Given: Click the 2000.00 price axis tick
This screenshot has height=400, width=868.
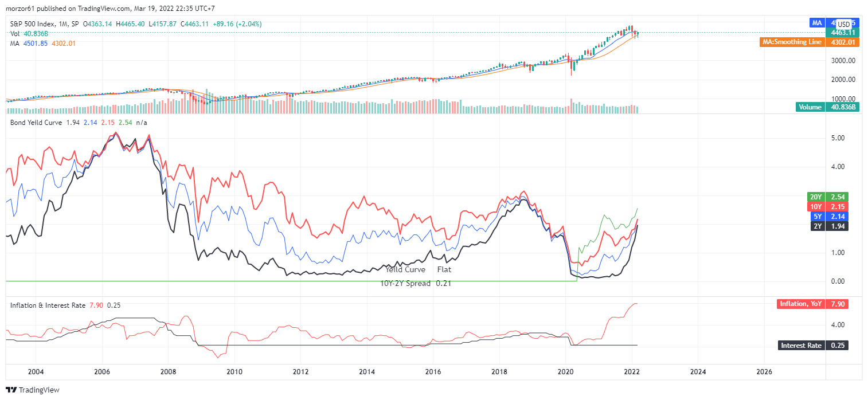Looking at the screenshot, I should (x=843, y=80).
